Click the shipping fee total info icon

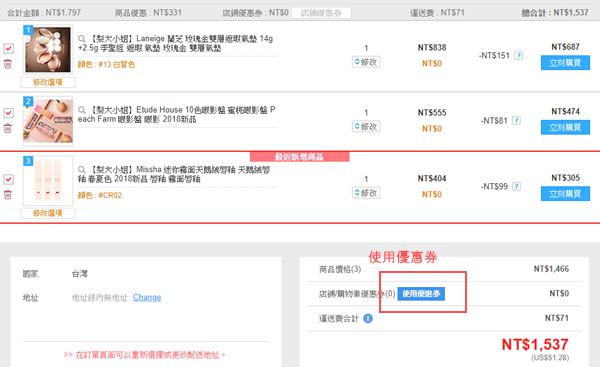tap(368, 318)
